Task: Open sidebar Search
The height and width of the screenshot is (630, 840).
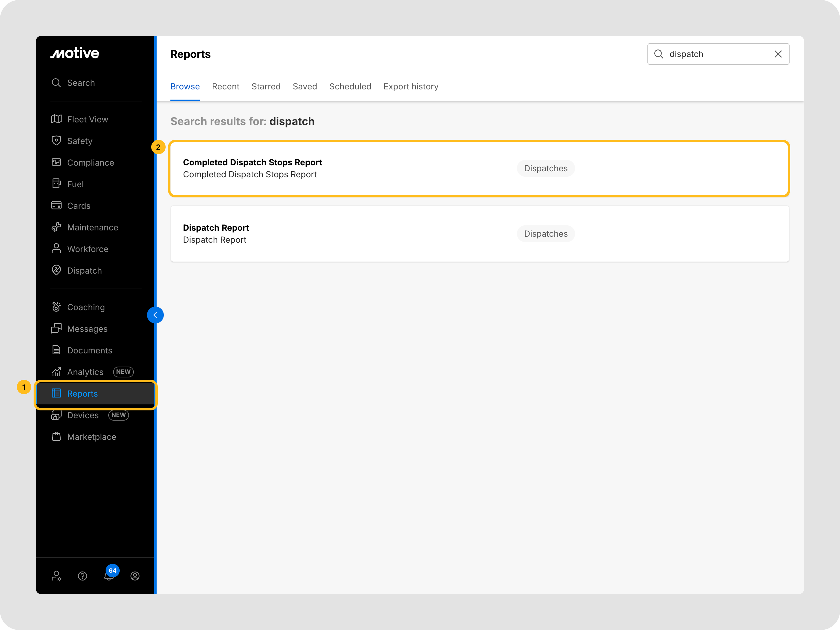Action: click(80, 83)
